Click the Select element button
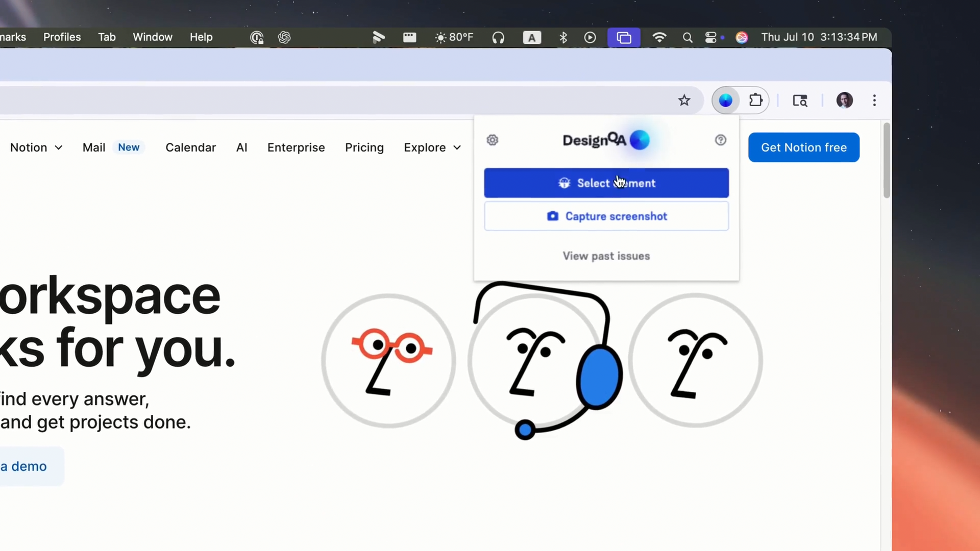 point(606,183)
